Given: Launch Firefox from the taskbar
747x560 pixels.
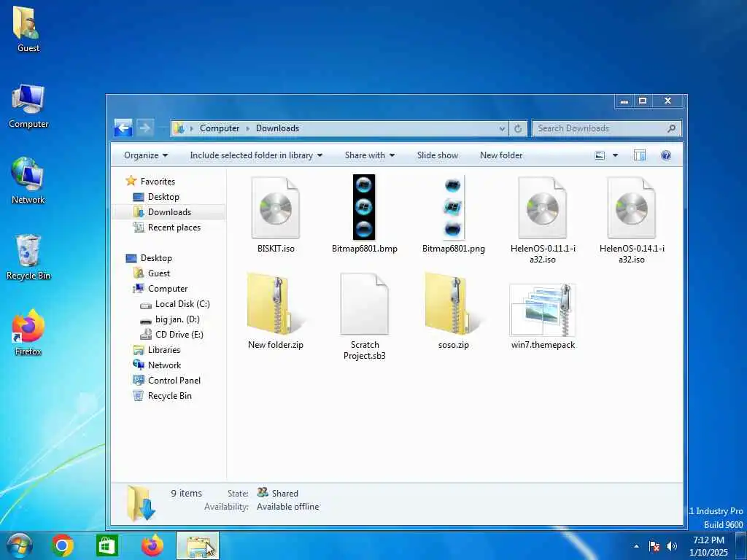Looking at the screenshot, I should (x=152, y=545).
